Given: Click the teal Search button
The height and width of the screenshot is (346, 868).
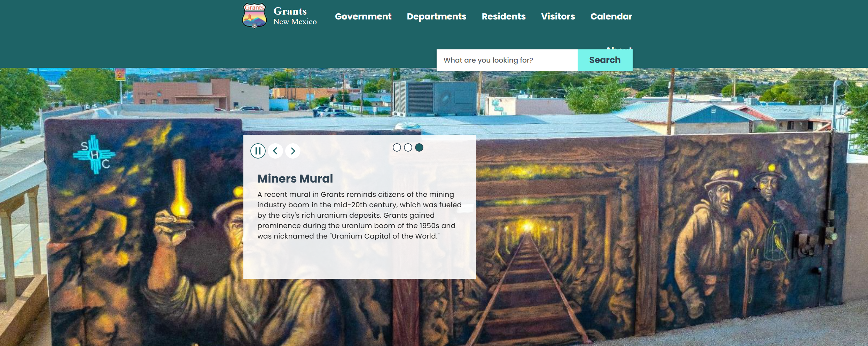Looking at the screenshot, I should pos(605,60).
